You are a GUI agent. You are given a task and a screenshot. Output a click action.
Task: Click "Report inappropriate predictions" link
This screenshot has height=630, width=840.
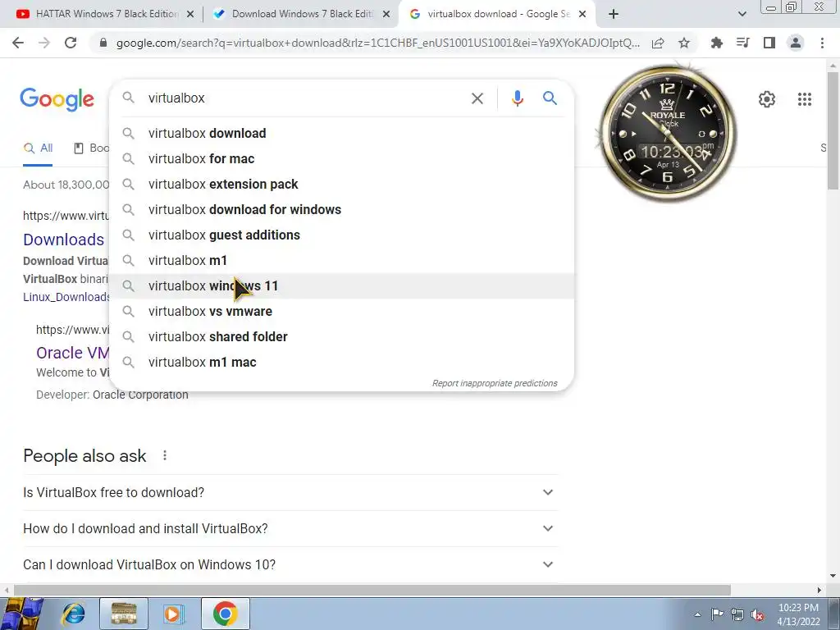[495, 384]
